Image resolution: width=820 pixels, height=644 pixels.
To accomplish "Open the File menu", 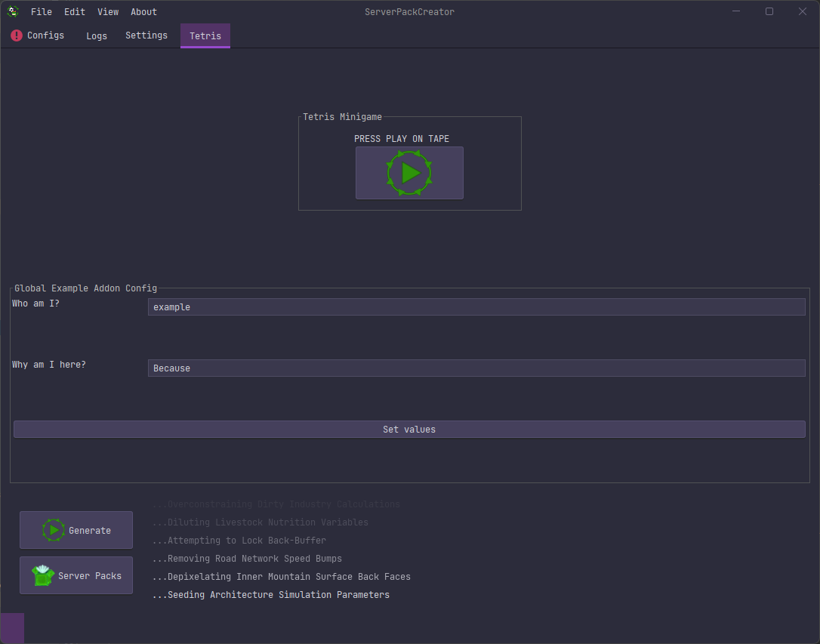I will tap(42, 11).
